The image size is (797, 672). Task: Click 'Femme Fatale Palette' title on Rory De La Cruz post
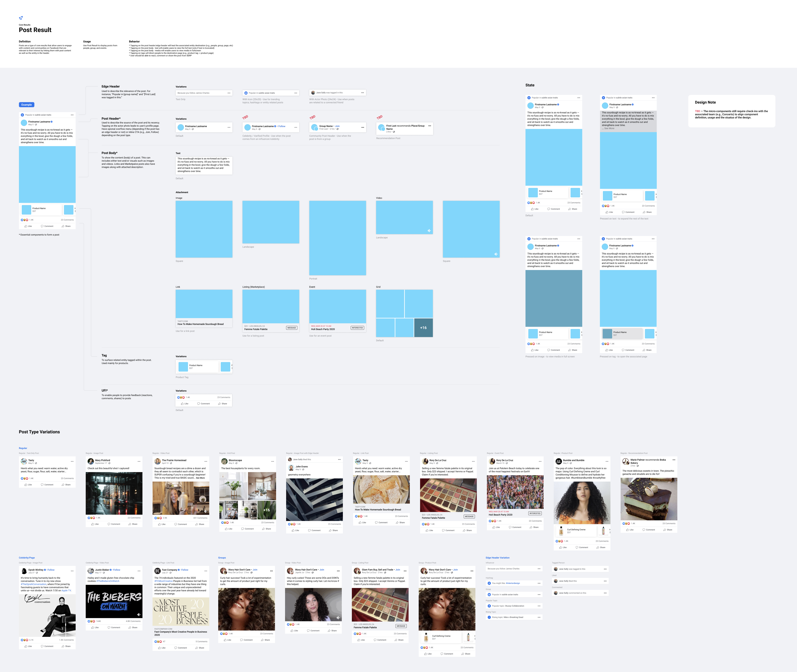[x=433, y=518]
